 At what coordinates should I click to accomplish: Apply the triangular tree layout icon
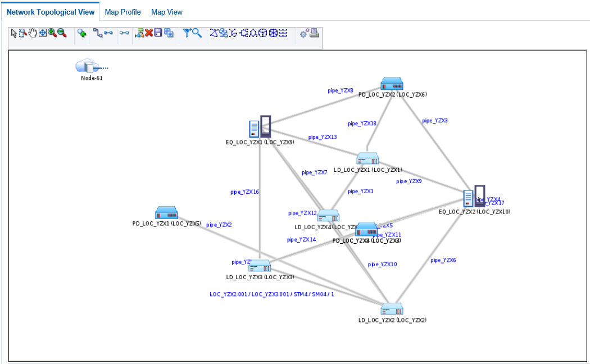tap(253, 33)
